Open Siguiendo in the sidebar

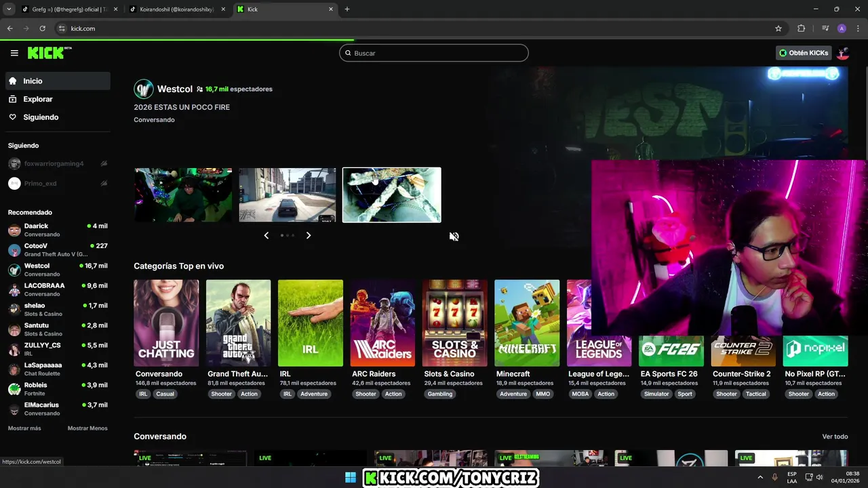point(58,117)
